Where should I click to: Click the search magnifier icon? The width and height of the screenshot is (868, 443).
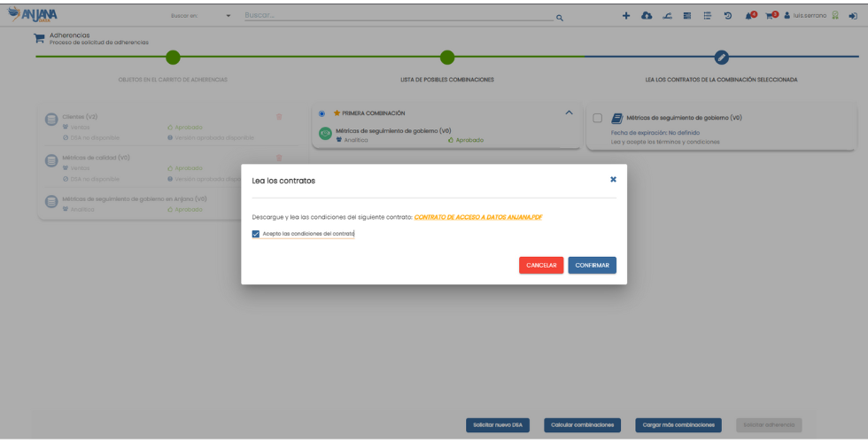[560, 18]
